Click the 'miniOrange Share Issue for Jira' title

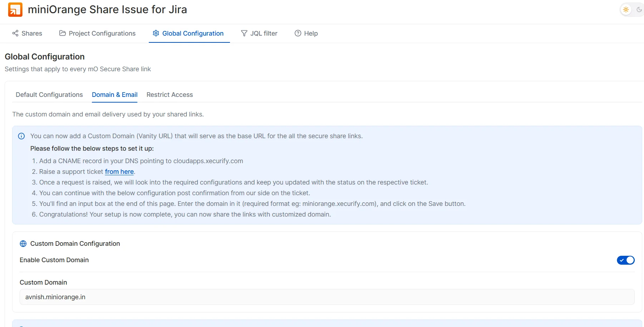click(108, 10)
